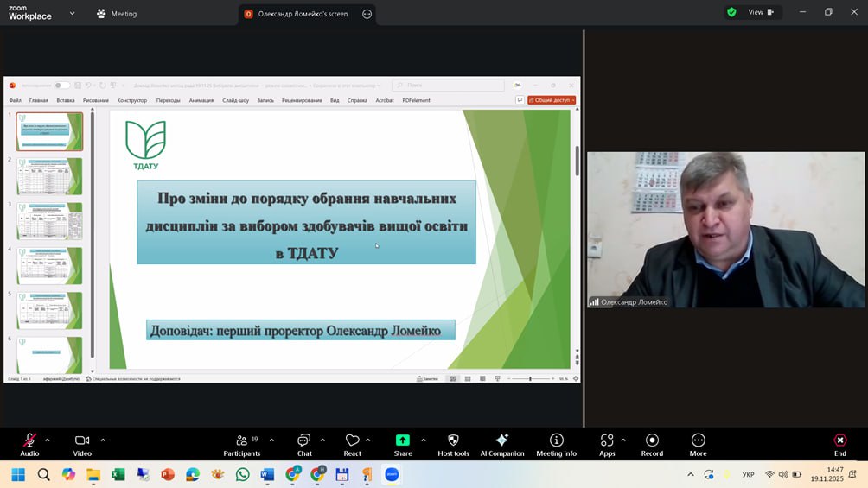
Task: Switch to normal view icon
Action: pyautogui.click(x=453, y=379)
